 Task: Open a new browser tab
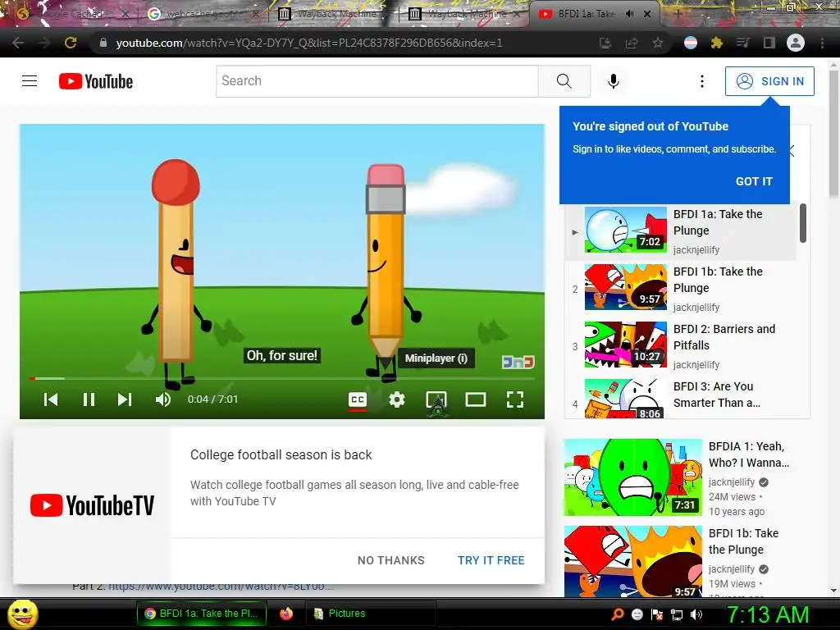[x=678, y=14]
